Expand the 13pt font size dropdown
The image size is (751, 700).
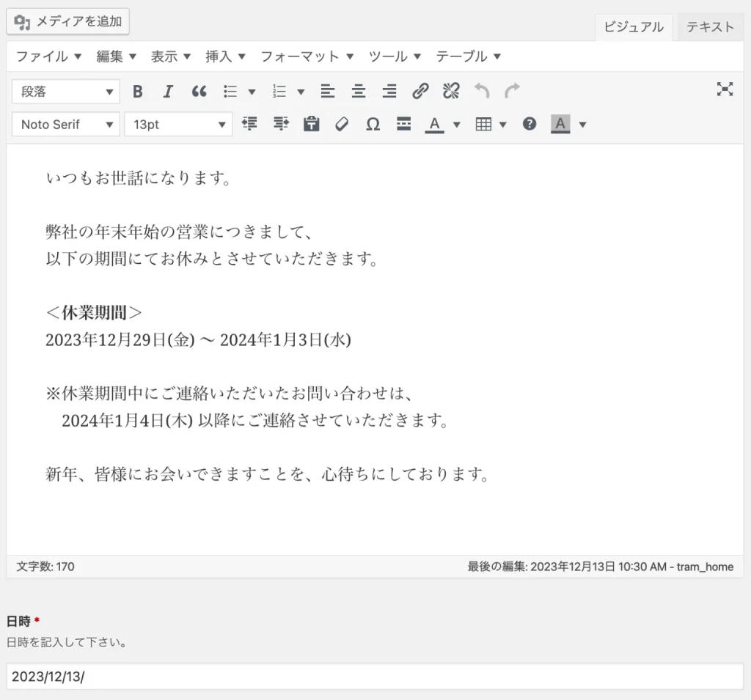click(x=178, y=125)
